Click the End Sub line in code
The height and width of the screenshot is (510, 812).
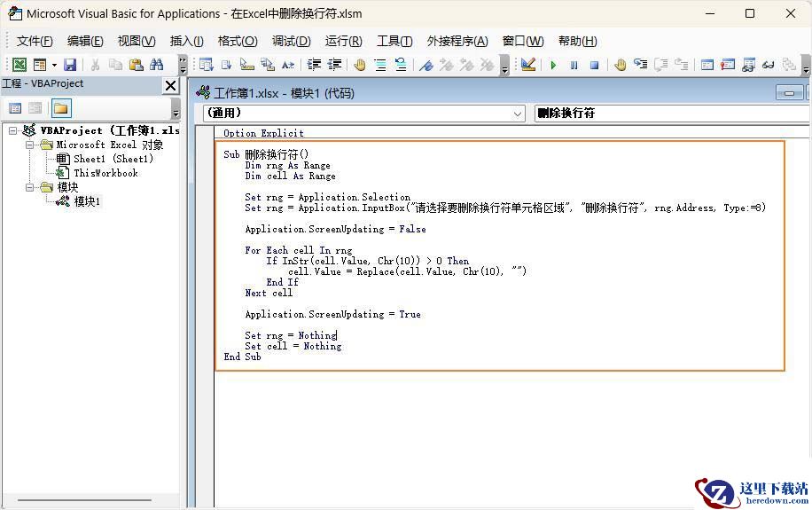coord(242,357)
